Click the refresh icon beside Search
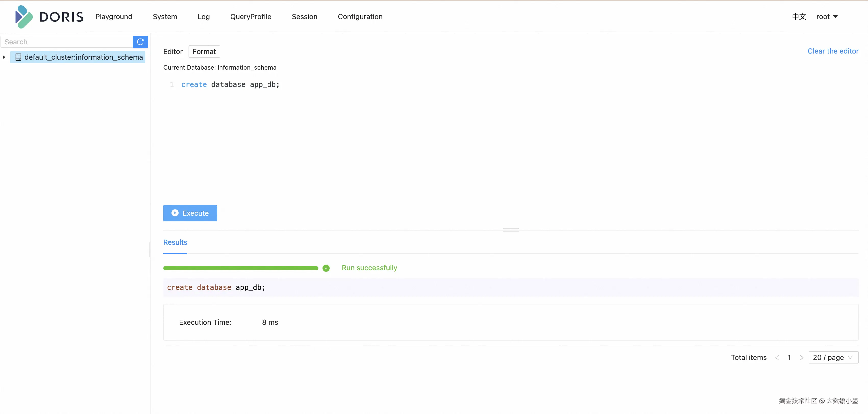The image size is (868, 414). (x=140, y=42)
